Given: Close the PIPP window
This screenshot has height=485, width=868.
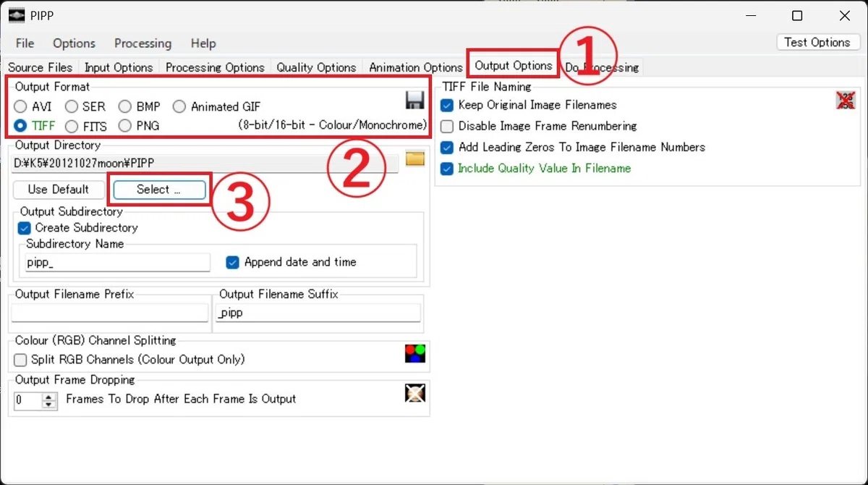Looking at the screenshot, I should [x=845, y=15].
